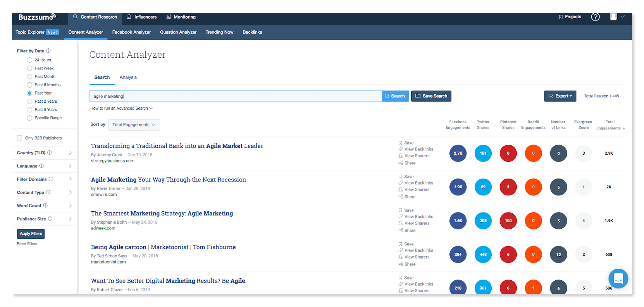Save the Transforming a Traditional Bank article

pos(406,143)
